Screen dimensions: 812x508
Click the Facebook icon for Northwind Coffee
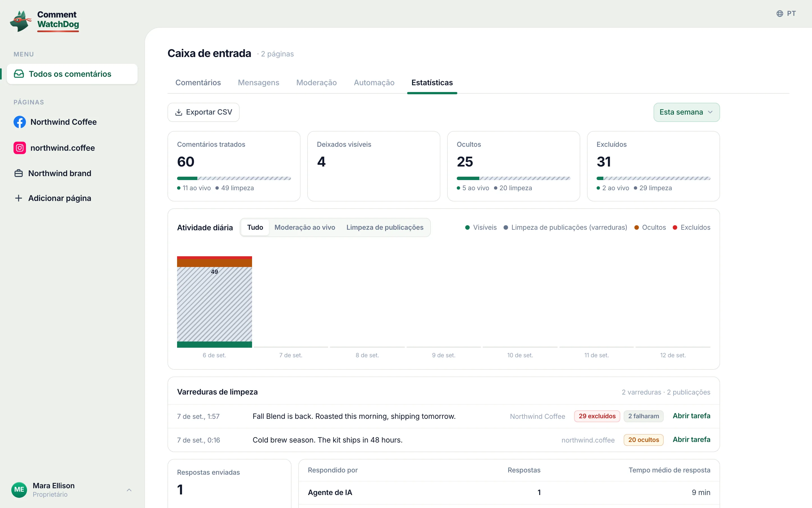click(19, 122)
